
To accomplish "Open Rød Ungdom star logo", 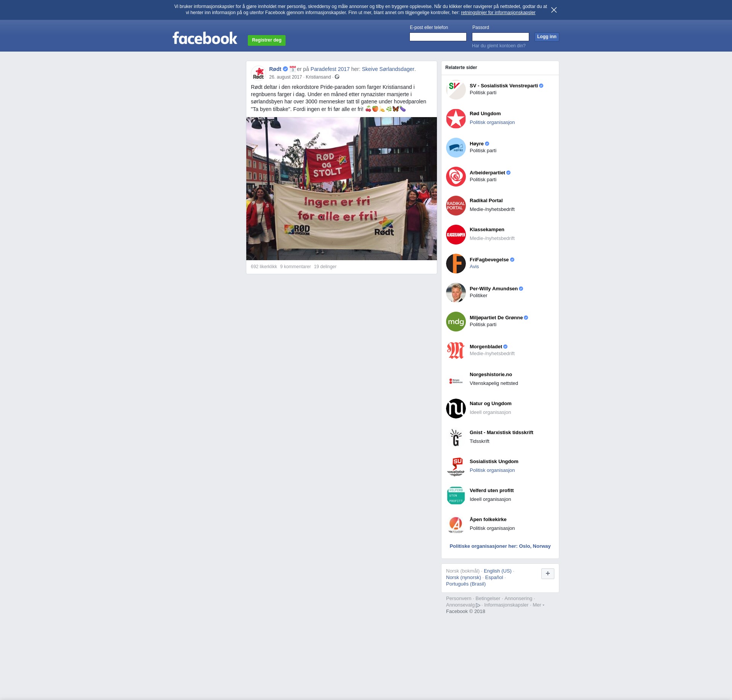I will coord(456,119).
